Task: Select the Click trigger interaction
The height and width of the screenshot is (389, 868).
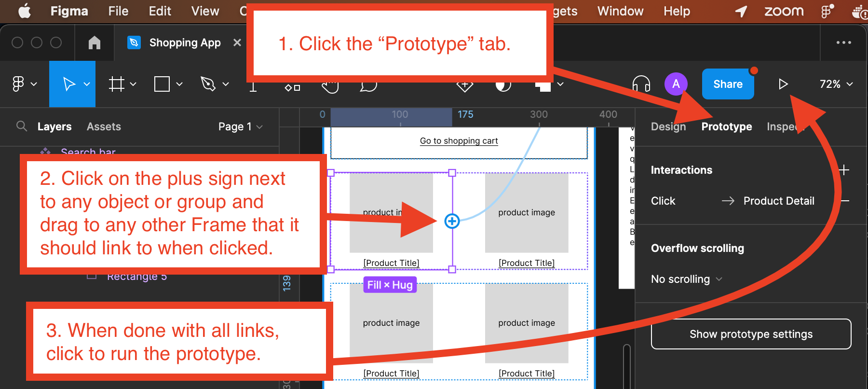Action: pyautogui.click(x=663, y=201)
